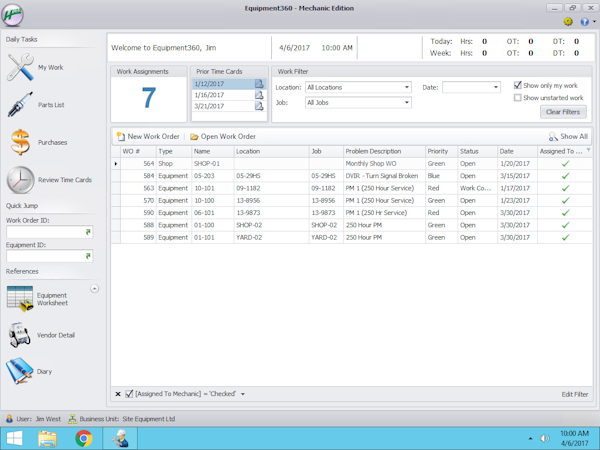Open the Equipment360 application logo menu
The width and height of the screenshot is (600, 450).
(x=12, y=15)
